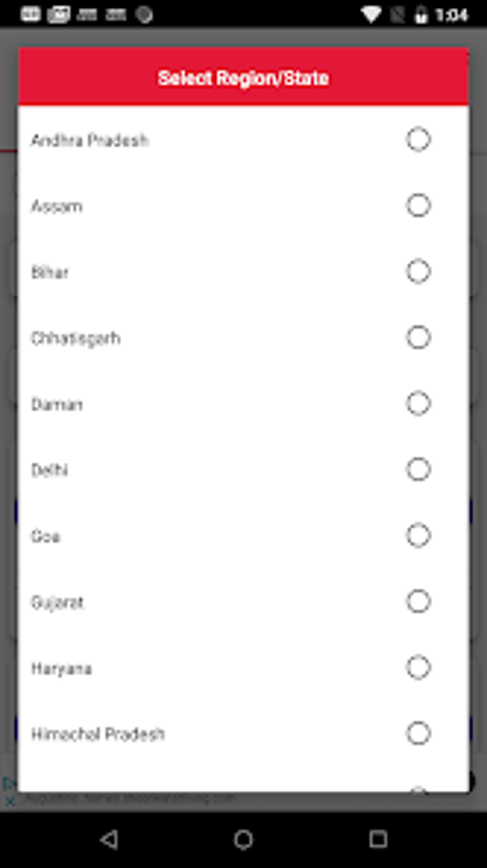Choose Himachal Pradesh radio button
Viewport: 487px width, 868px height.
[418, 733]
